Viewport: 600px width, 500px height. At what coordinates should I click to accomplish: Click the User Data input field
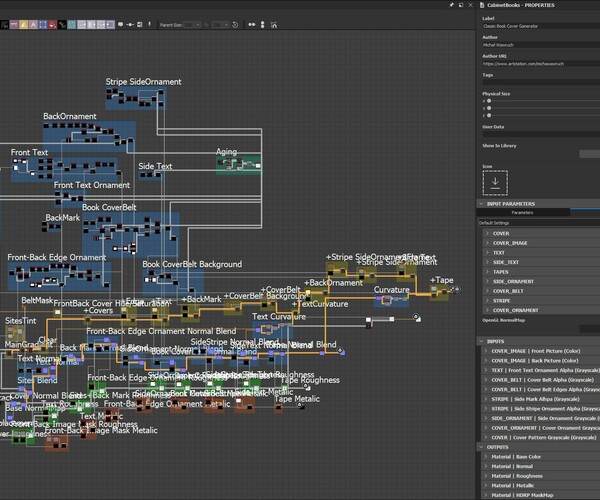(x=541, y=134)
